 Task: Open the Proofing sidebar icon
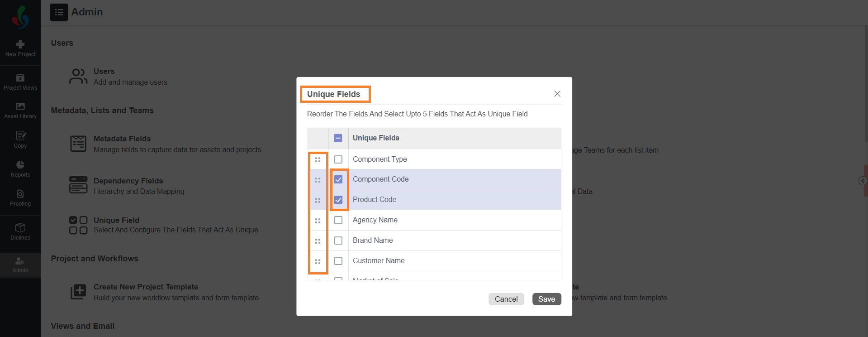[x=20, y=194]
